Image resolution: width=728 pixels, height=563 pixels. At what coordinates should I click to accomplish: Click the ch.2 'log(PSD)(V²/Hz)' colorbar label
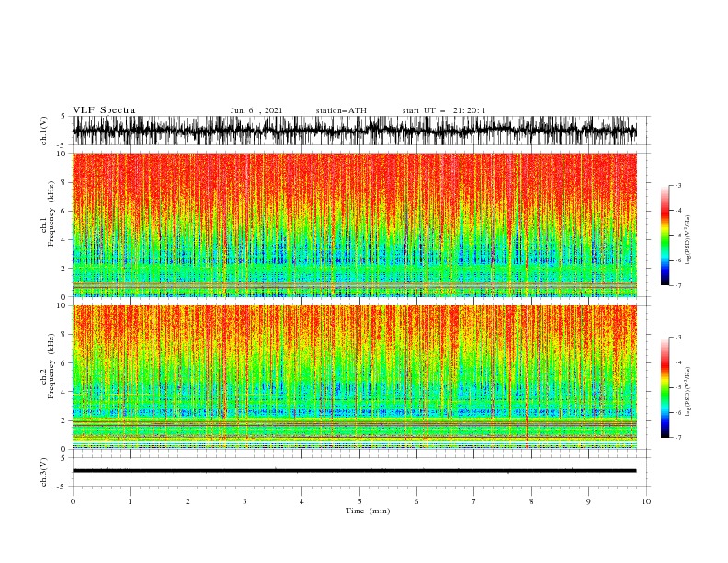tap(688, 391)
